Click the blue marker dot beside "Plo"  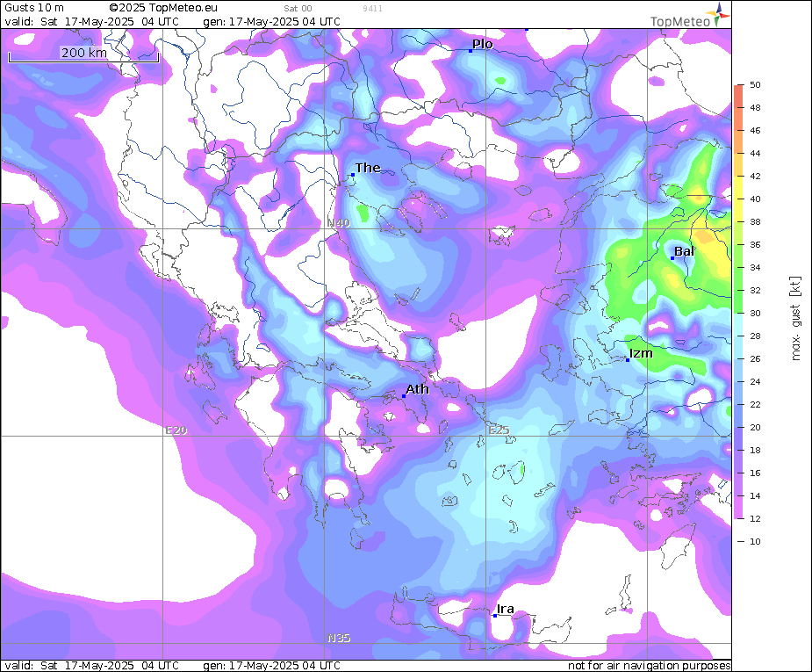(x=471, y=51)
